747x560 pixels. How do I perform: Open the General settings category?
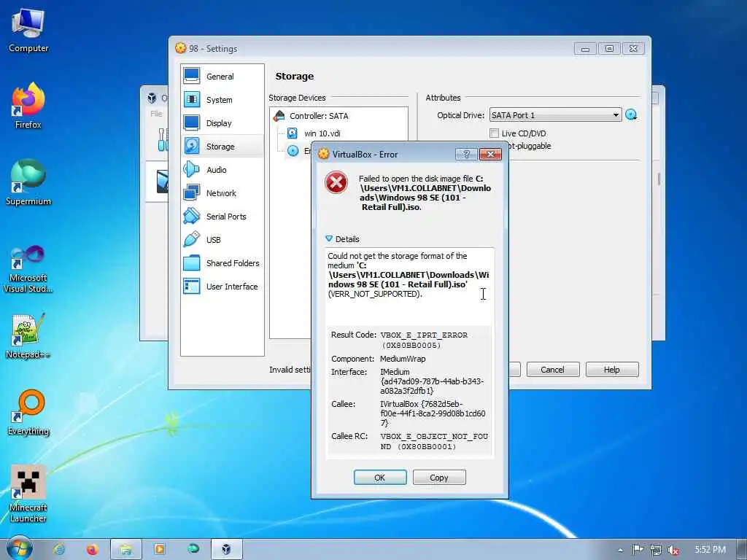click(x=222, y=76)
